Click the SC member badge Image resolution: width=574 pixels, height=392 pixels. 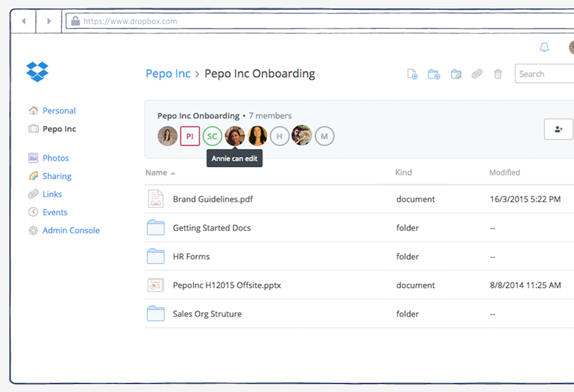click(212, 136)
